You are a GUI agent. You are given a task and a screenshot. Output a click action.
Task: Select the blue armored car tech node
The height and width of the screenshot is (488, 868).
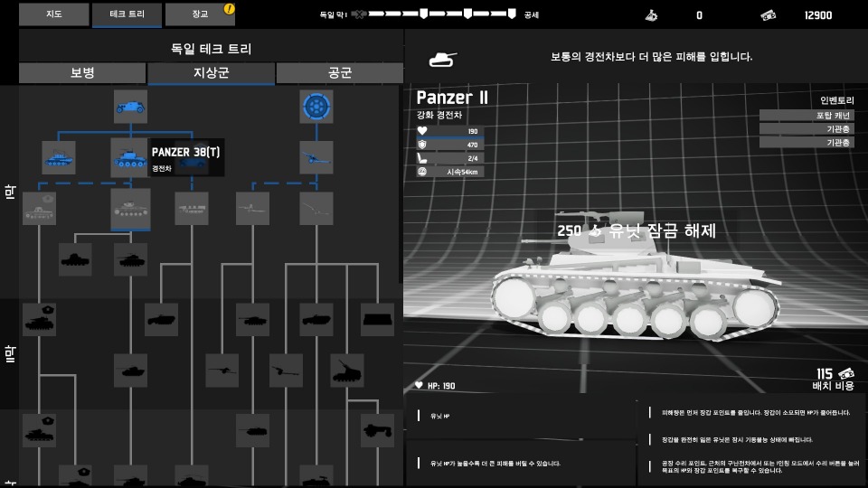[x=130, y=107]
